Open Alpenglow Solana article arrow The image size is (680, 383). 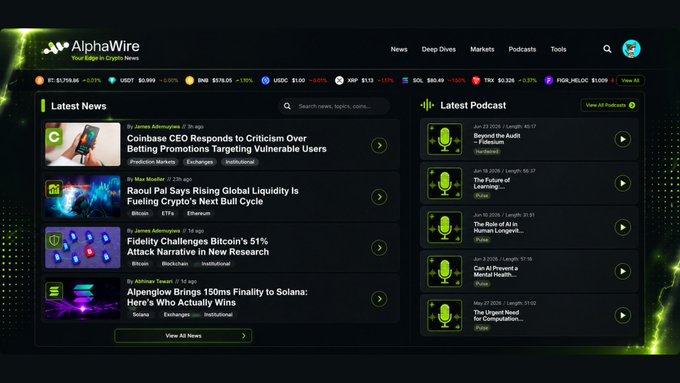tap(379, 298)
